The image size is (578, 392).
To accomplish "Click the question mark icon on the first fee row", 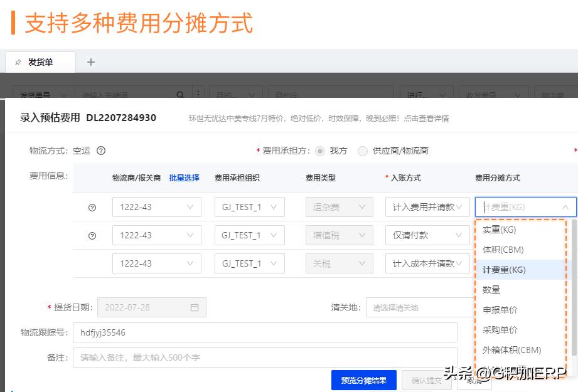I will point(93,206).
